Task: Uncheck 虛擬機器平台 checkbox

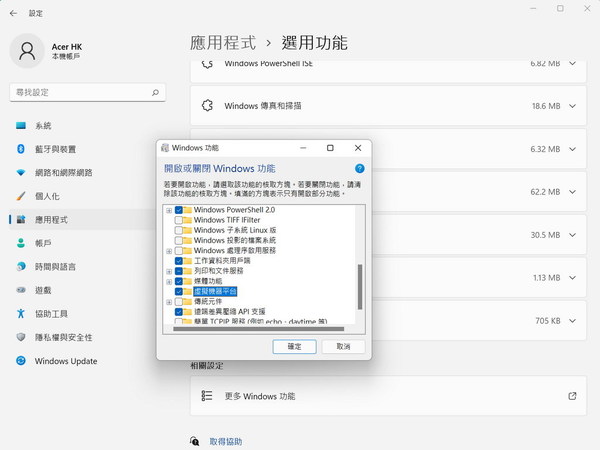Action: (179, 291)
